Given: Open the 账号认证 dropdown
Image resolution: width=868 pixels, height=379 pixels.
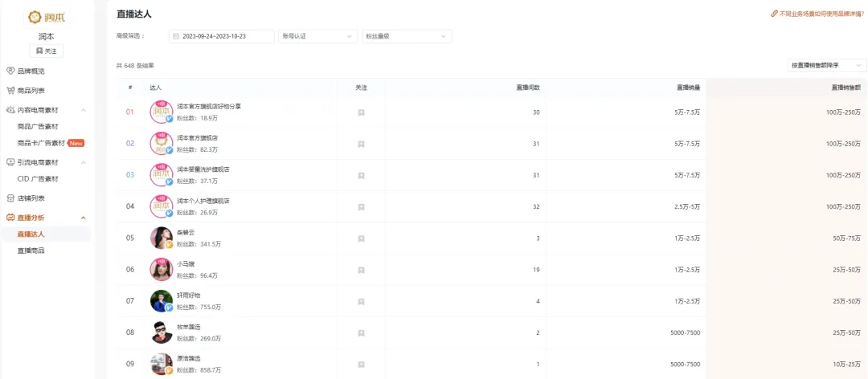Looking at the screenshot, I should tap(317, 36).
